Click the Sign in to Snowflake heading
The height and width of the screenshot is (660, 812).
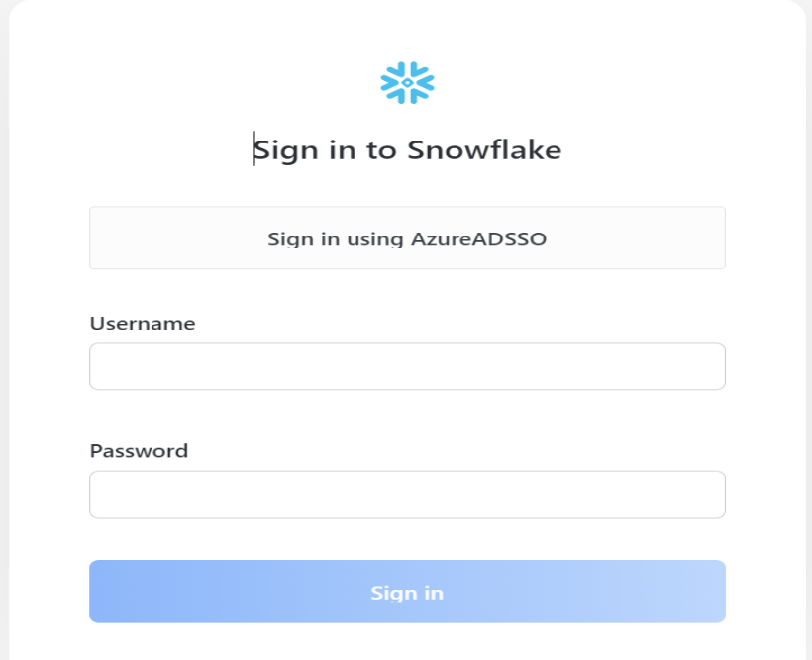coord(406,148)
